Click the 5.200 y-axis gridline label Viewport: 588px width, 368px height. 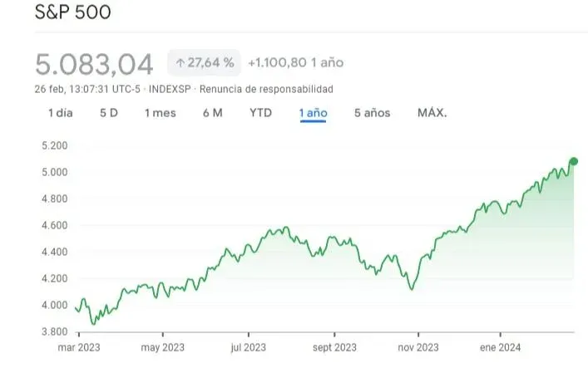[x=52, y=145]
